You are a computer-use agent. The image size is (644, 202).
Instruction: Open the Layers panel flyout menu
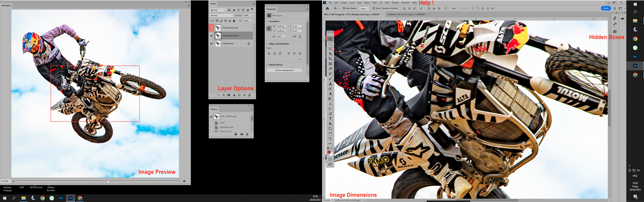254,4
